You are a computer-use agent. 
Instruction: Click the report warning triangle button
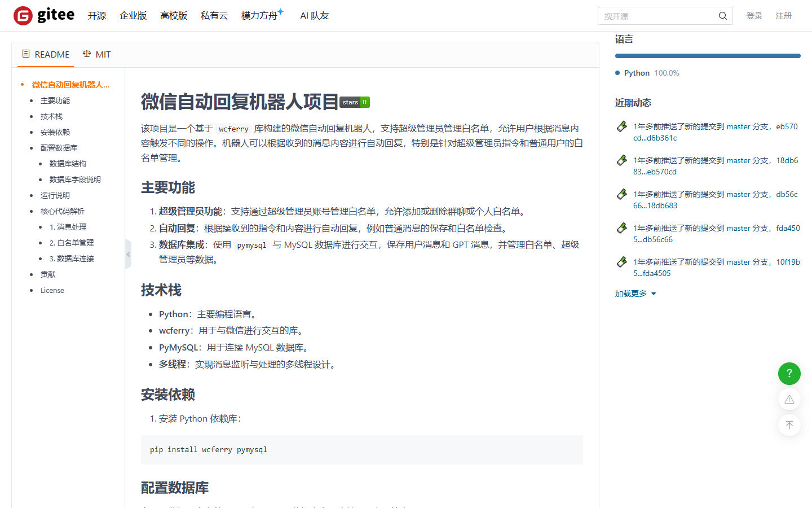(x=789, y=400)
